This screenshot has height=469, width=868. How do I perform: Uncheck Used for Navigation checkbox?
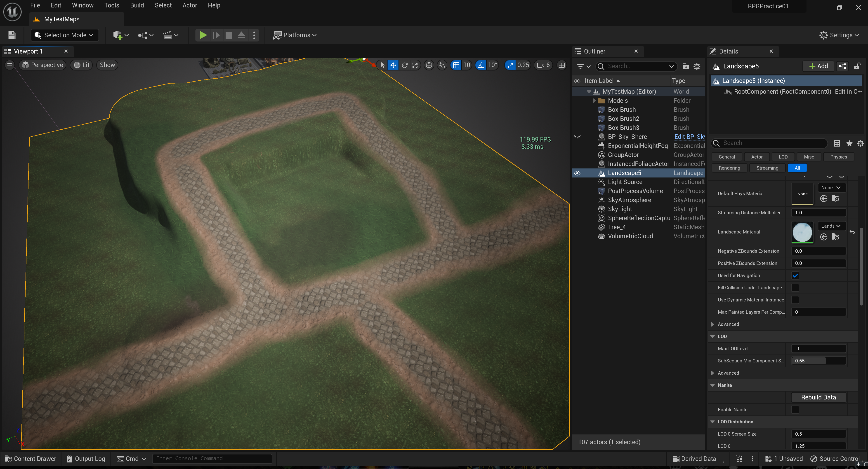[x=795, y=275]
